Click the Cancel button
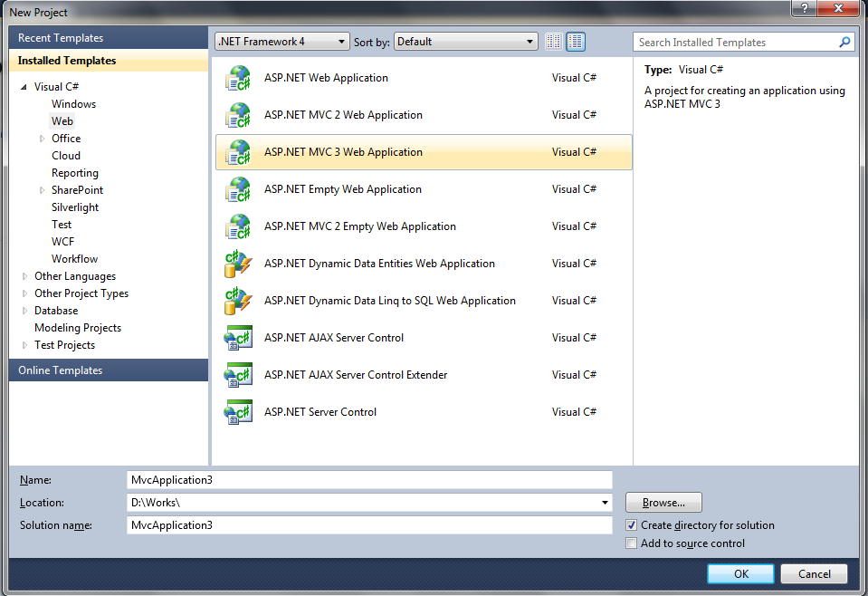The width and height of the screenshot is (868, 596). coord(814,574)
